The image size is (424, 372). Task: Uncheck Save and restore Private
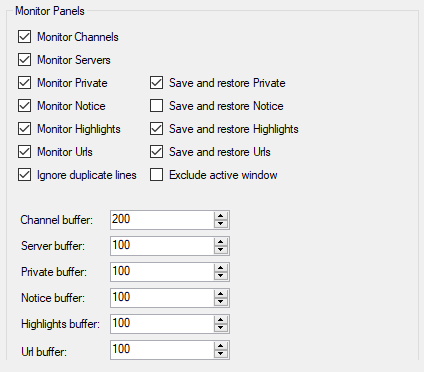156,83
